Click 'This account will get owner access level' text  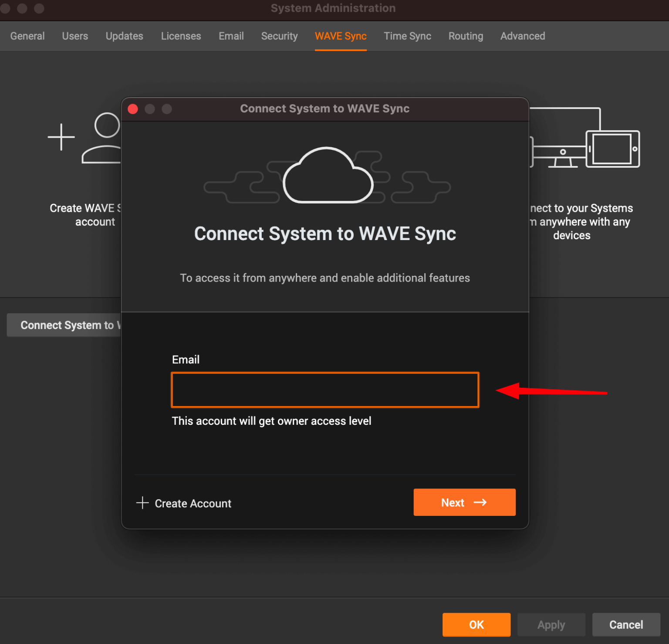point(271,421)
